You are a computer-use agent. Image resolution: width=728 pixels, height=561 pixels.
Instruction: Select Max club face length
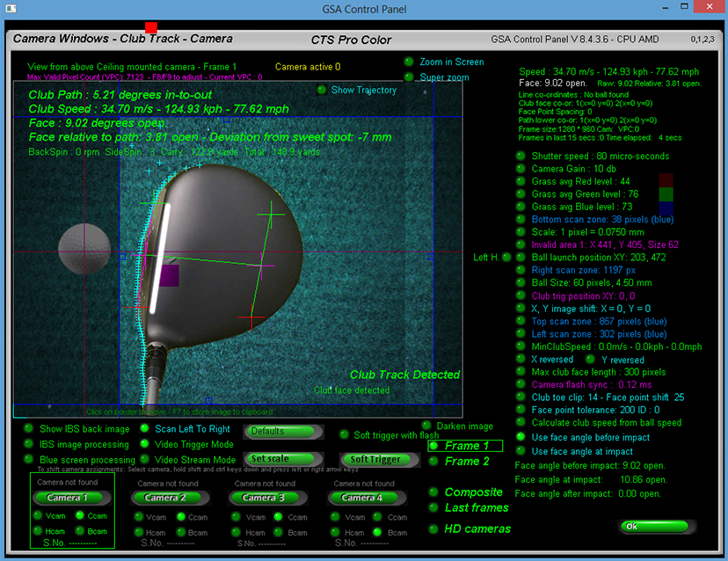[x=521, y=372]
